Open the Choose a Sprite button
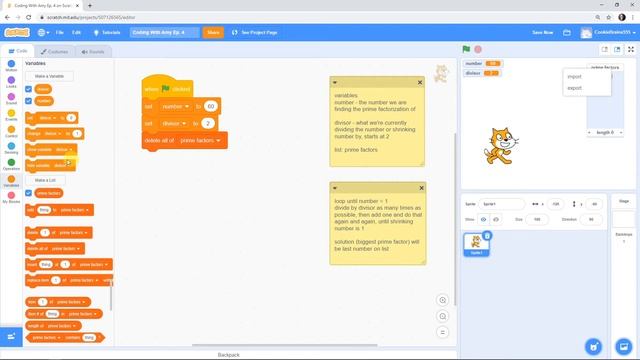 pyautogui.click(x=593, y=347)
